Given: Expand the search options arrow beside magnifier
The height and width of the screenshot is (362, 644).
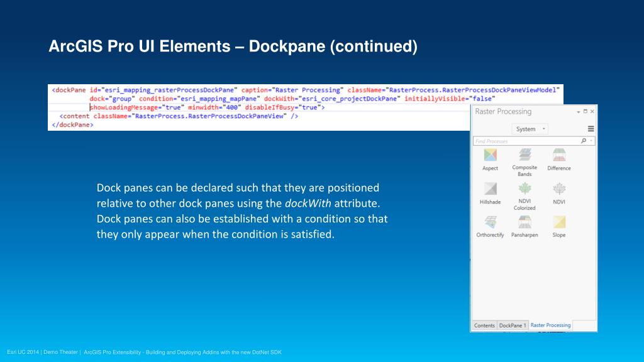Looking at the screenshot, I should pyautogui.click(x=591, y=141).
